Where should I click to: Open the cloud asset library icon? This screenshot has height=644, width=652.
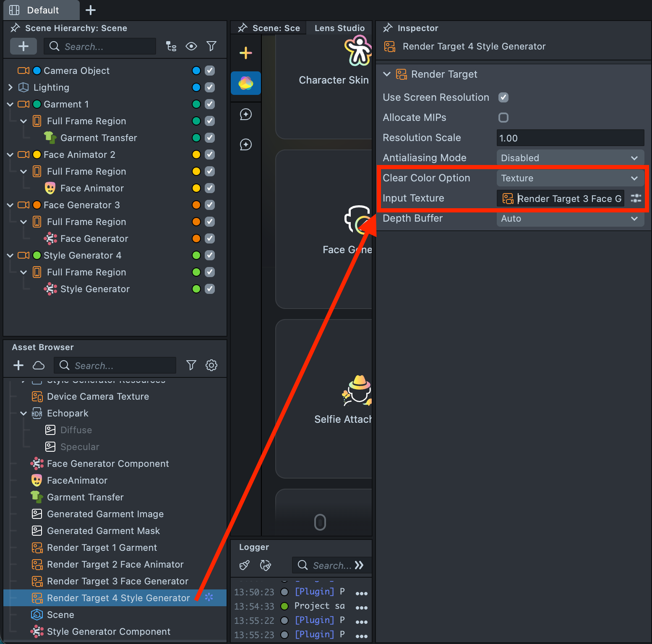pos(39,365)
